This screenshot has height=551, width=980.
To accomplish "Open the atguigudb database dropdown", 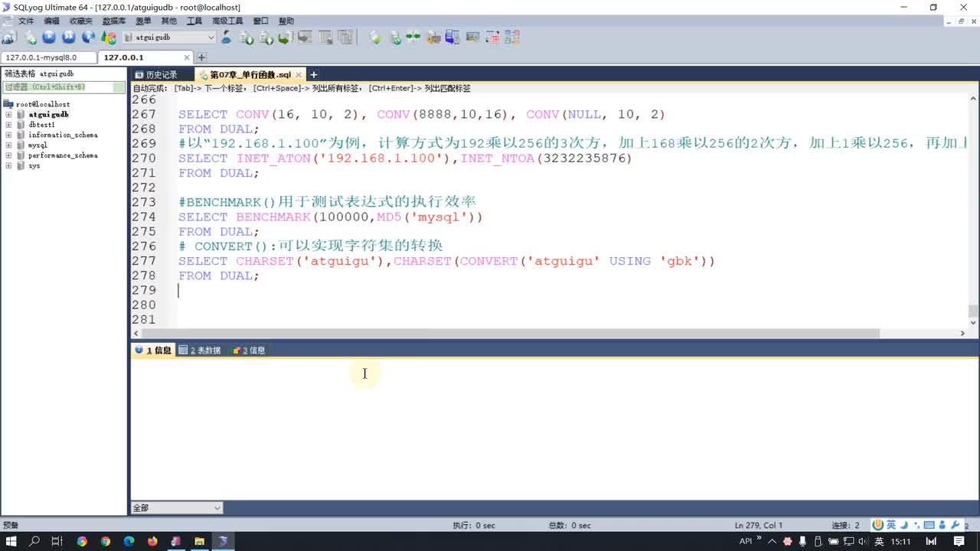I will point(169,37).
